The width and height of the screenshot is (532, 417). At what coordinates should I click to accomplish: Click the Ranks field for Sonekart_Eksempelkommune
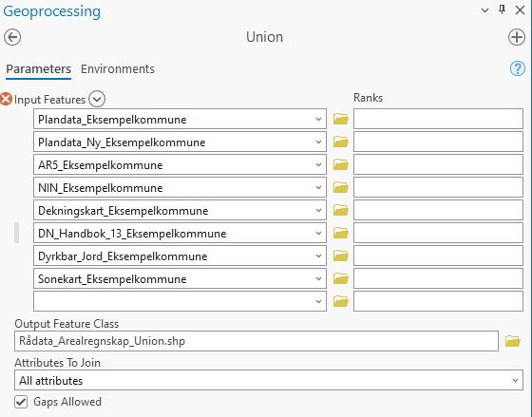(438, 278)
